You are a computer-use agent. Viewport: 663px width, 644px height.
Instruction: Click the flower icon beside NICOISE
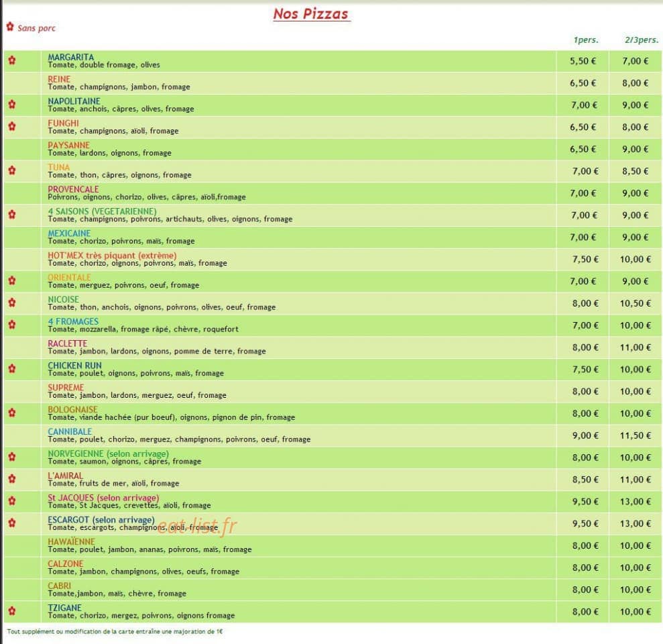tap(12, 302)
